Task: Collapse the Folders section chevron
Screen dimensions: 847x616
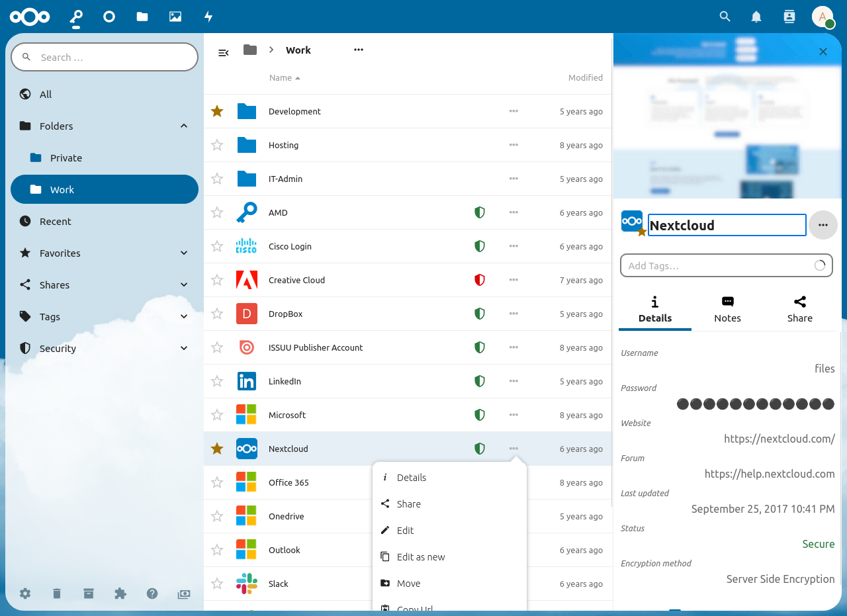Action: (184, 126)
